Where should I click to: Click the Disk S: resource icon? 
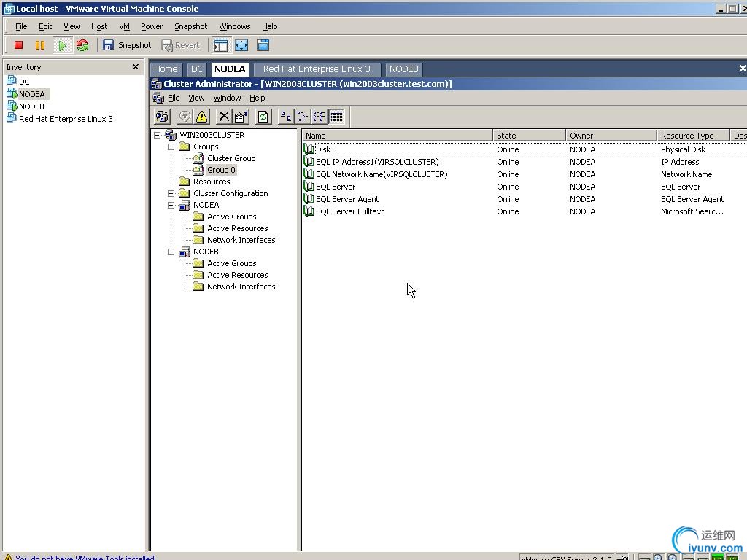[309, 149]
